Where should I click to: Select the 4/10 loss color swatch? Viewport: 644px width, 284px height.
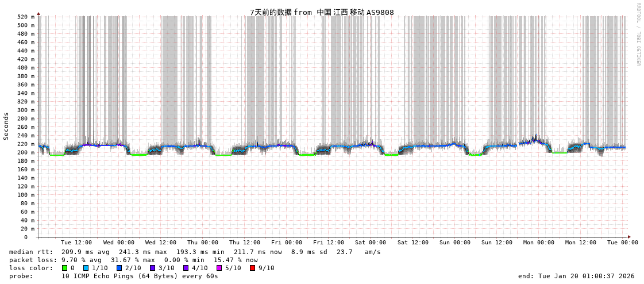click(186, 268)
